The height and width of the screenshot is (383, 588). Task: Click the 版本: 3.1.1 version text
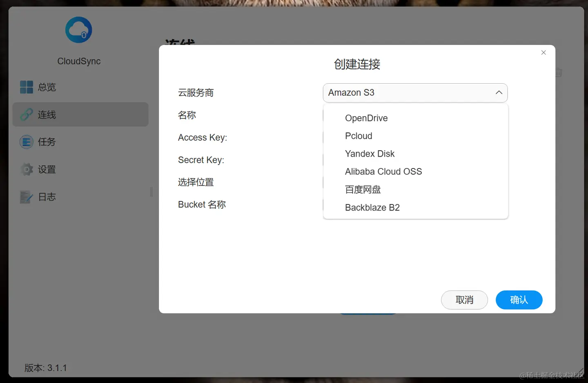click(45, 368)
